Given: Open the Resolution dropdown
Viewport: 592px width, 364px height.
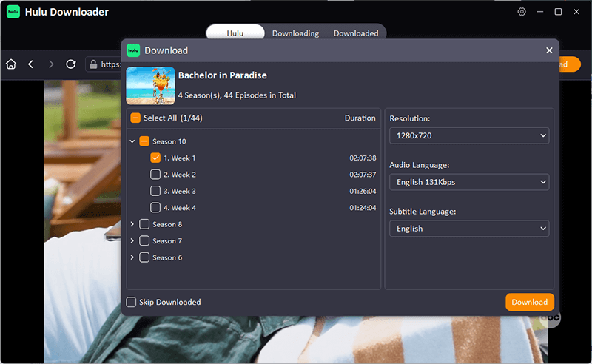Looking at the screenshot, I should pyautogui.click(x=469, y=135).
